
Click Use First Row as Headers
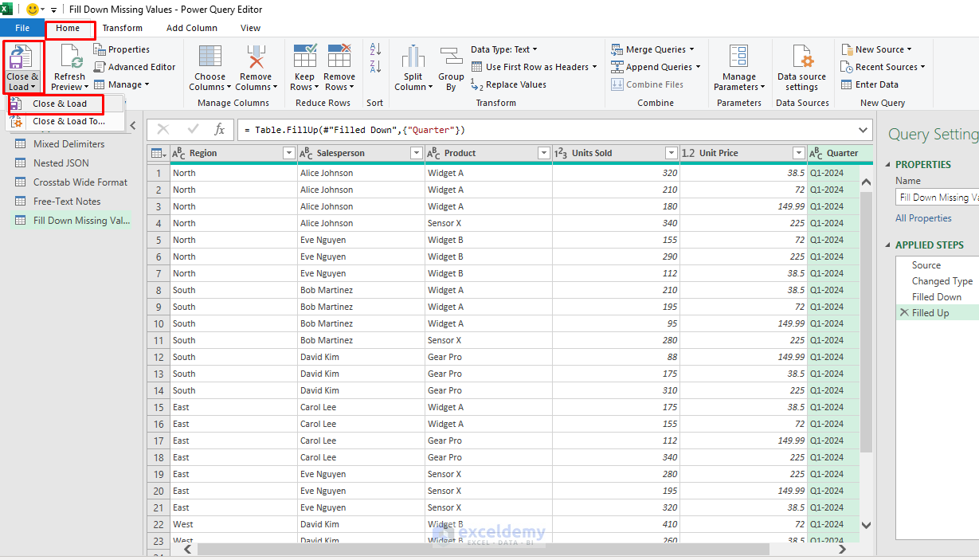point(534,67)
